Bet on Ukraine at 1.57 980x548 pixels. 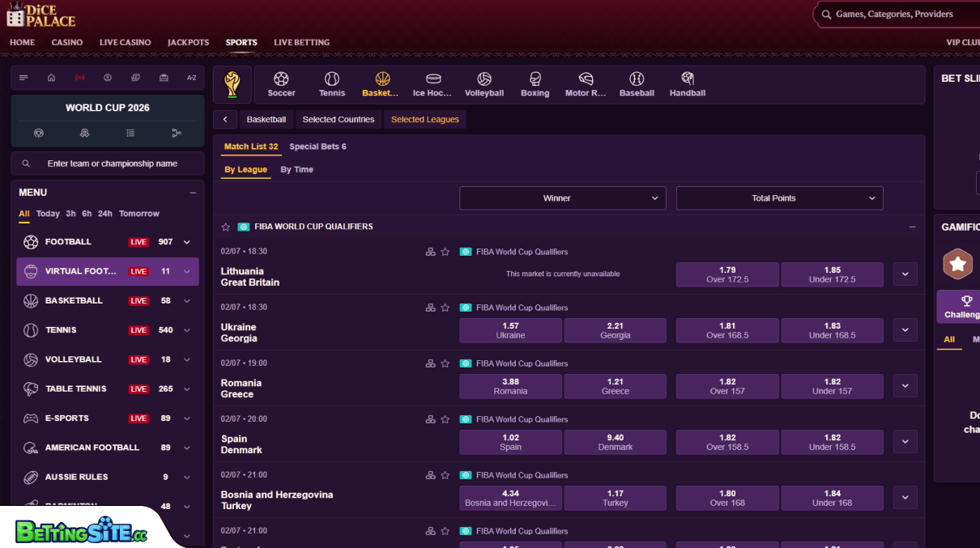tap(510, 330)
